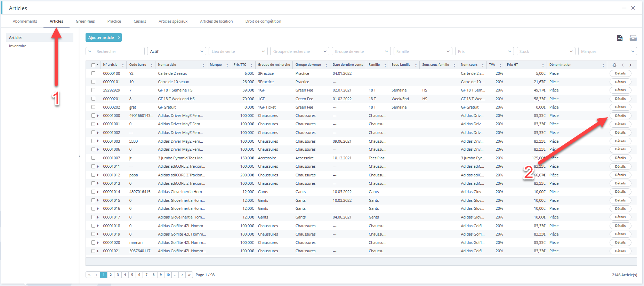Sort by Nom court column
Viewport: 644px width, 286px height.
(483, 65)
